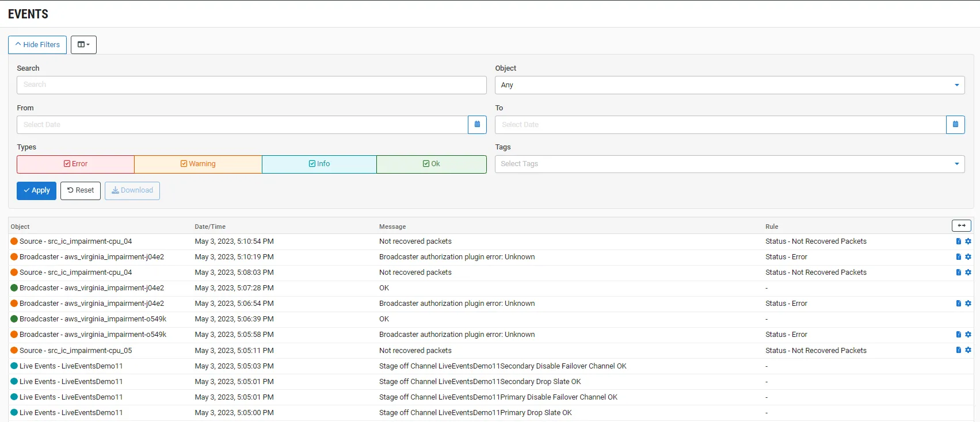Click document icon on the 5:10:19 PM row
The image size is (980, 422).
click(x=959, y=257)
